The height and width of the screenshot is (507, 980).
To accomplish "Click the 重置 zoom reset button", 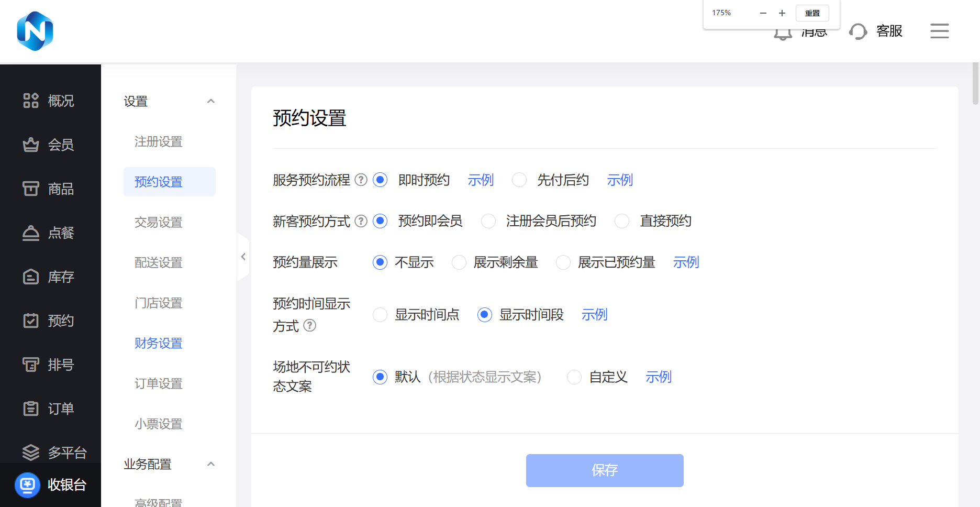I will 812,13.
